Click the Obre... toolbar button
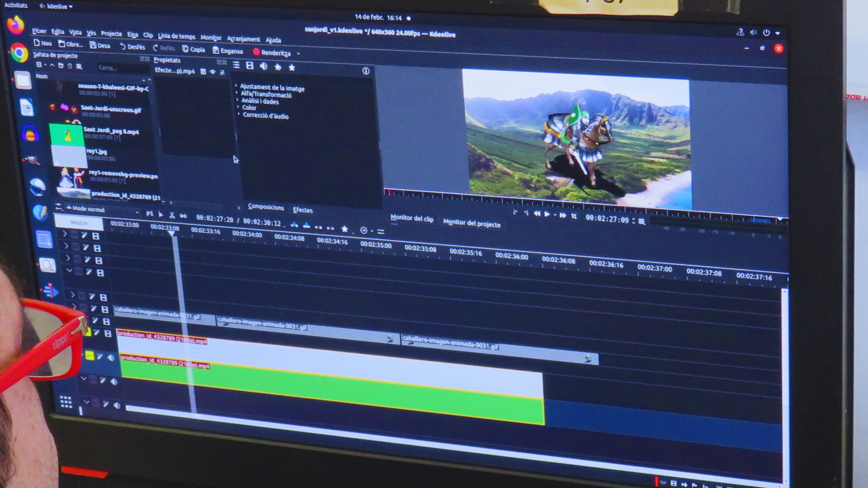Viewport: 868px width, 488px height. click(70, 44)
